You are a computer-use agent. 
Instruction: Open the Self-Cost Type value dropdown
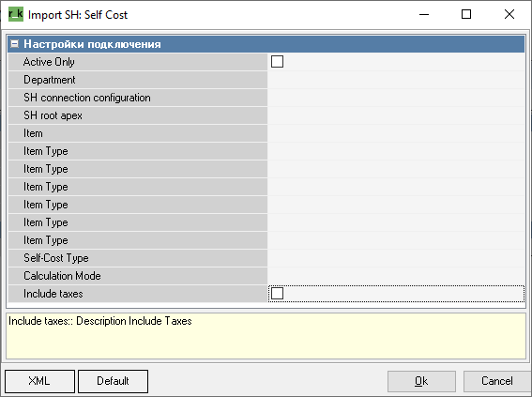tap(396, 258)
